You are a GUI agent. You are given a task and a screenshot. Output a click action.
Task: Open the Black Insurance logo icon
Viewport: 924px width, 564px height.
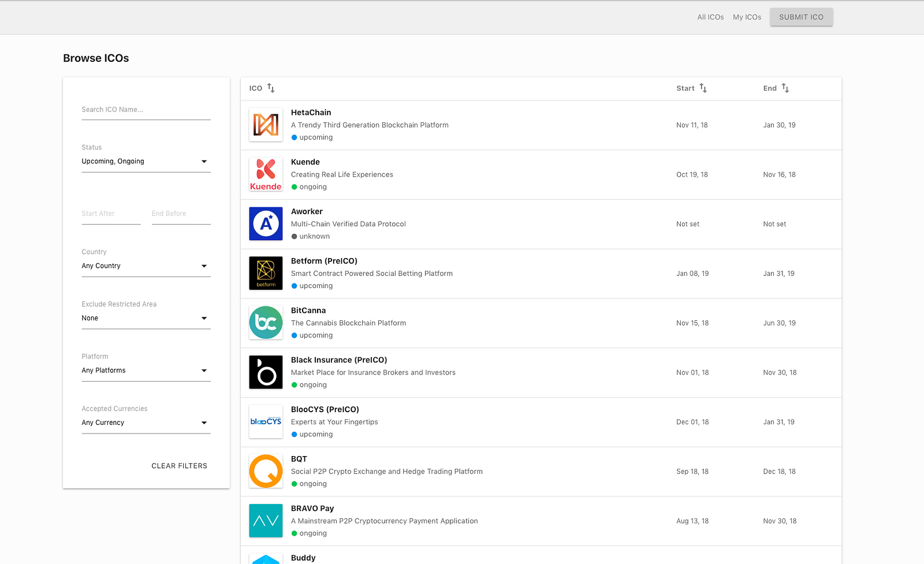(x=266, y=372)
